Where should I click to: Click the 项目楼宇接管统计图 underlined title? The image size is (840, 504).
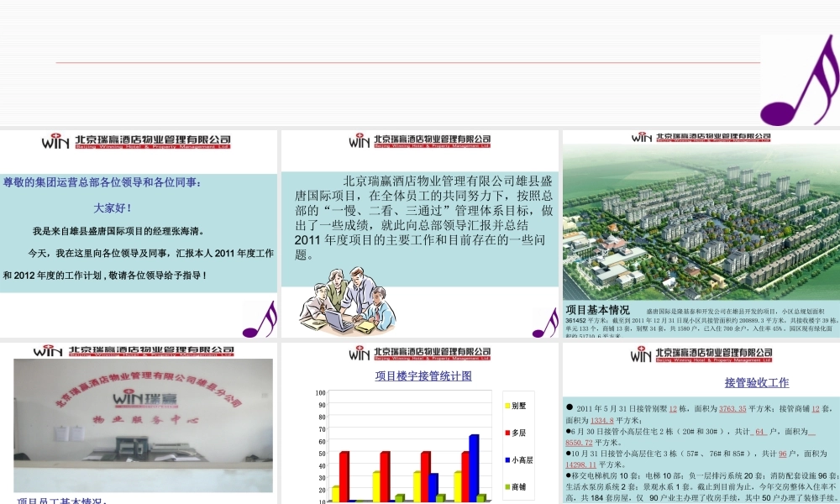[423, 376]
